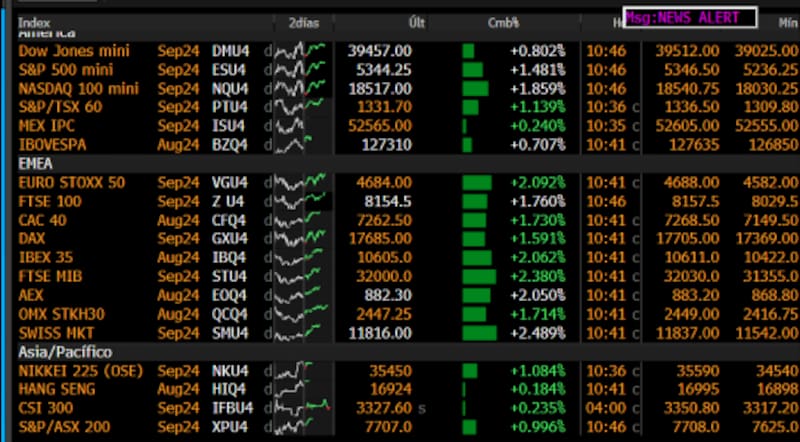
Task: Open the Dow Jones mini 2-day sparkline chart
Action: coord(302,51)
